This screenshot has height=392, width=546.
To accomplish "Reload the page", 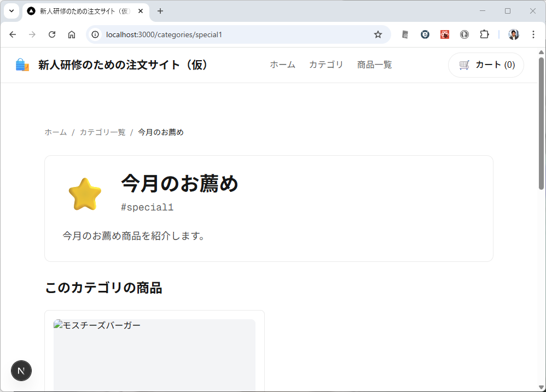I will (x=52, y=34).
